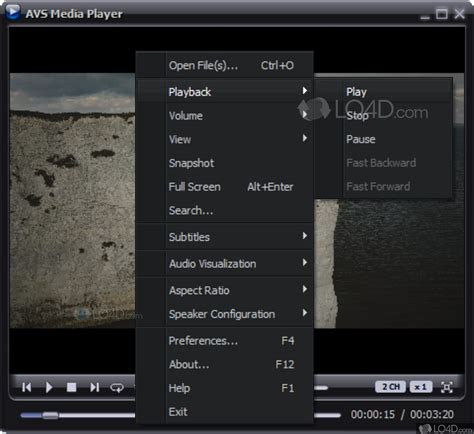Choose Snapshot from the context menu
This screenshot has height=434, width=474.
point(224,163)
